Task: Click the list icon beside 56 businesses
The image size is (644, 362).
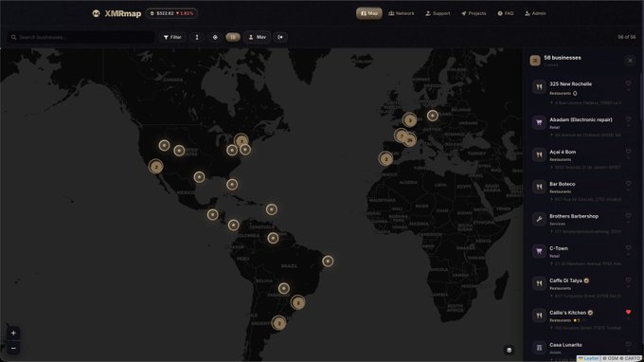Action: pyautogui.click(x=535, y=61)
